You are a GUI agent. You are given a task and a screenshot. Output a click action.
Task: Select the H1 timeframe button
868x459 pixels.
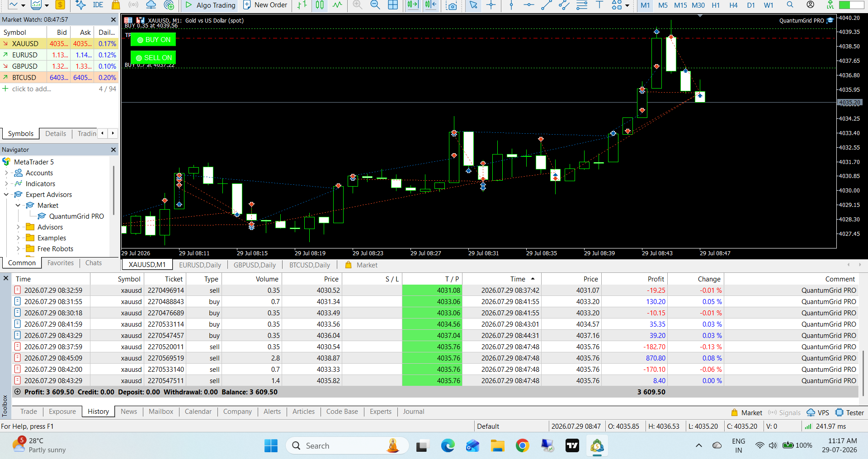click(x=716, y=5)
